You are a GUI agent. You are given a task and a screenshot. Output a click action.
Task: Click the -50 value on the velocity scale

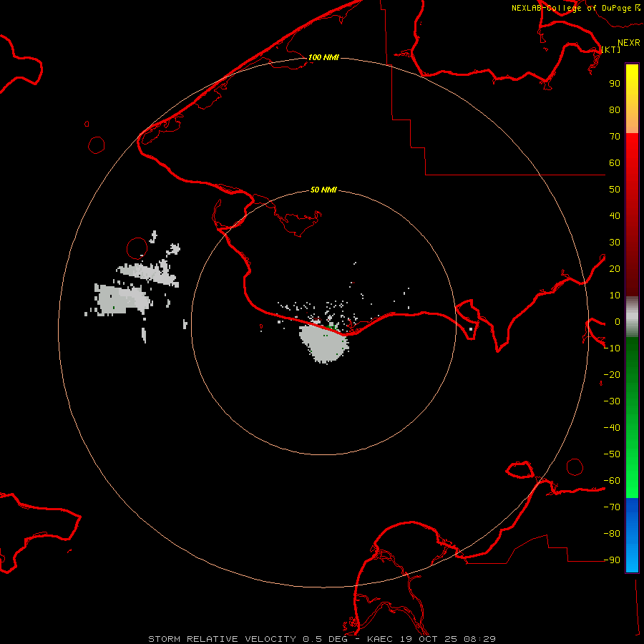point(612,454)
